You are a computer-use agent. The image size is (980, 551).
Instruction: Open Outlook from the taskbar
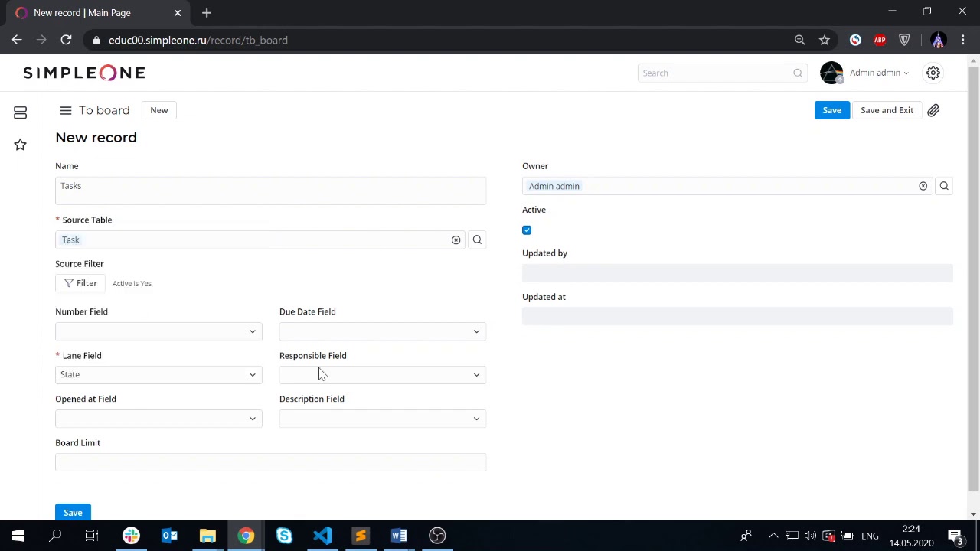pos(169,536)
